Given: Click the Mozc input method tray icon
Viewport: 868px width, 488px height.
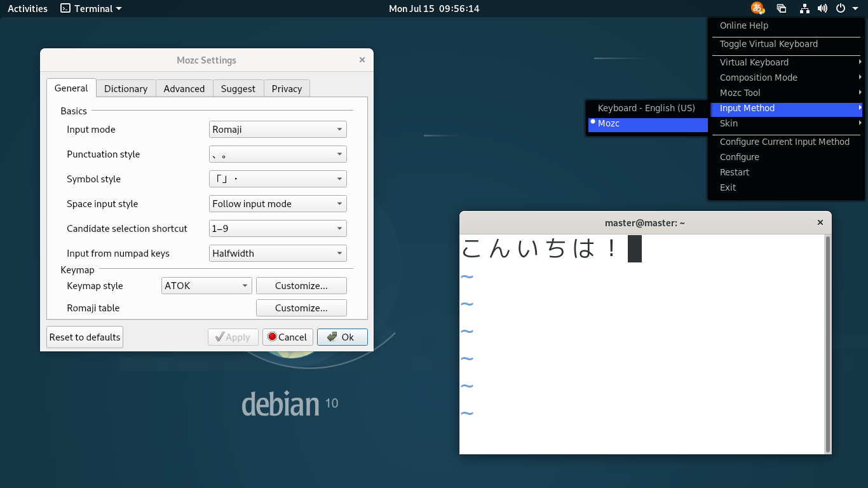Looking at the screenshot, I should point(757,8).
